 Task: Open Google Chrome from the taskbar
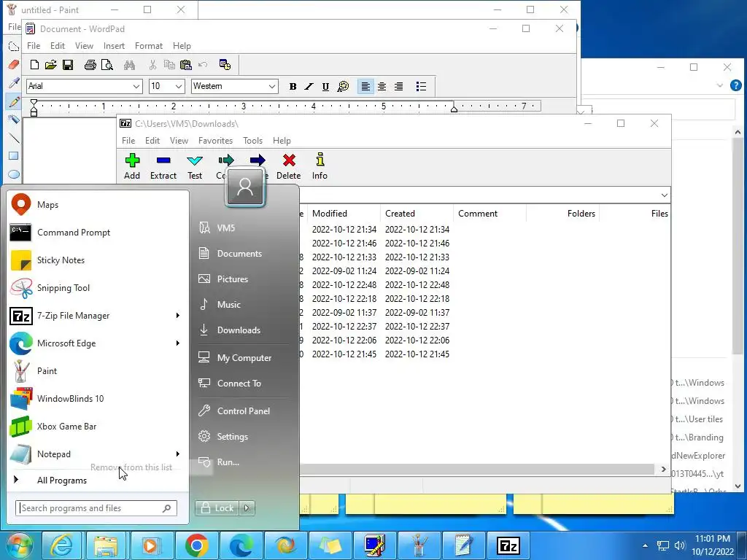coord(196,545)
